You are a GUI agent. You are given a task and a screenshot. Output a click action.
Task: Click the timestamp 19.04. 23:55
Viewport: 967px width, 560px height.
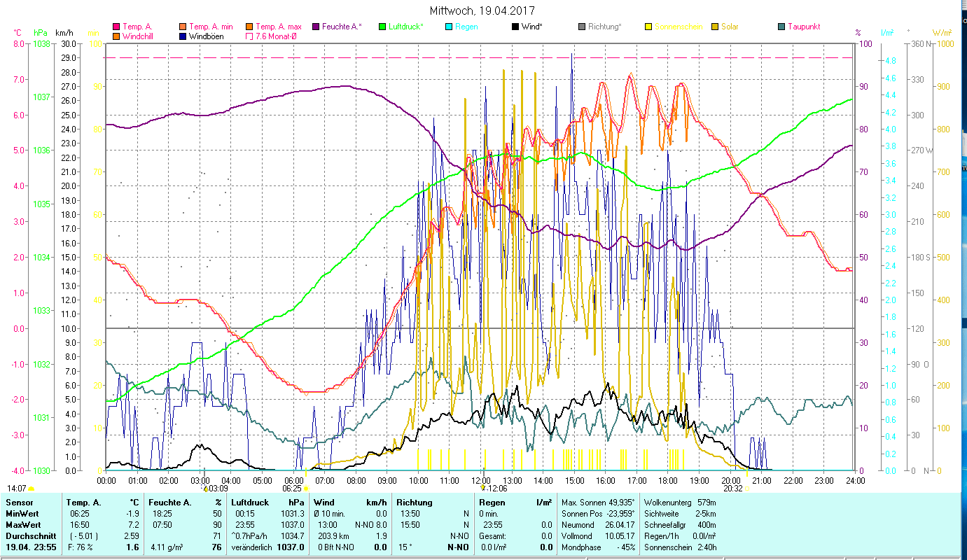tap(31, 547)
